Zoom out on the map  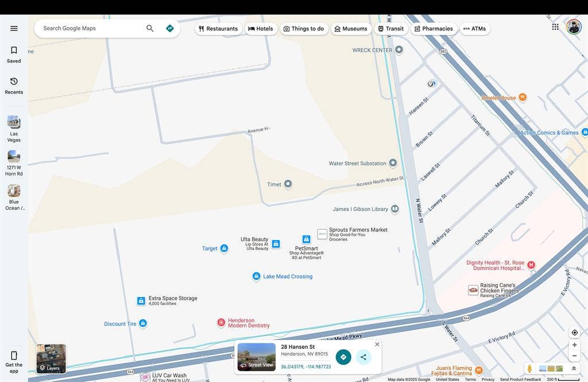(x=574, y=356)
